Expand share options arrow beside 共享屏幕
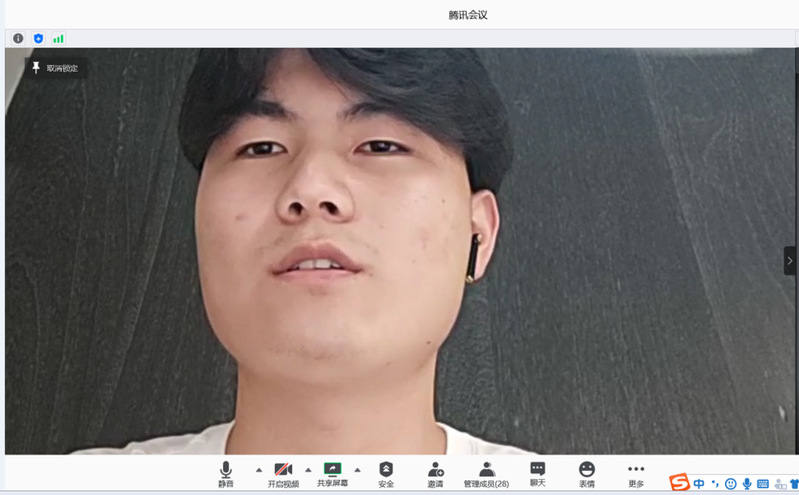The image size is (799, 495). pyautogui.click(x=357, y=469)
